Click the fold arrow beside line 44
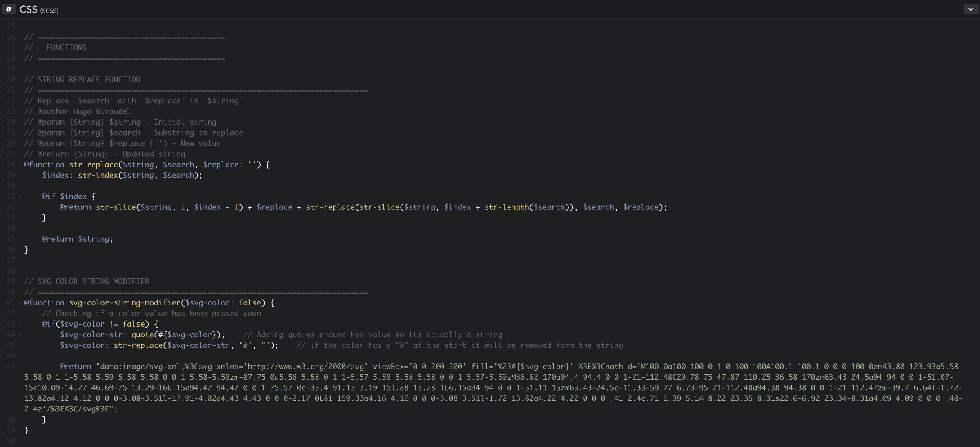This screenshot has width=980, height=447. point(20,335)
